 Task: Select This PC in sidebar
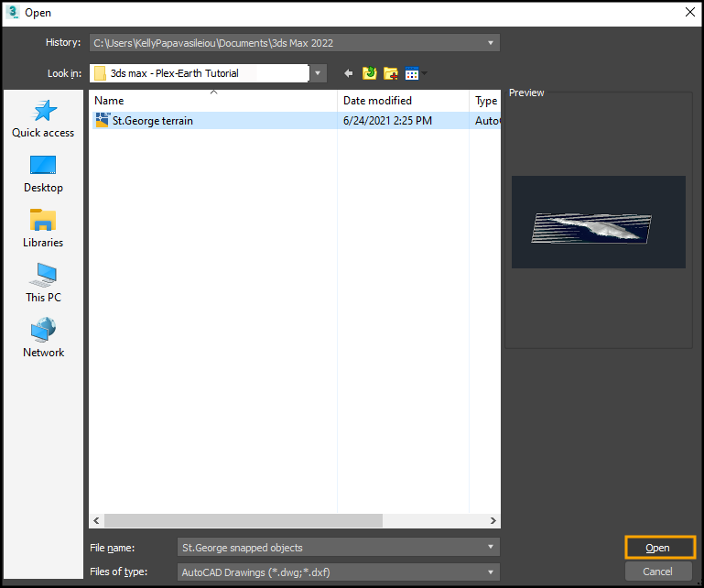point(43,284)
